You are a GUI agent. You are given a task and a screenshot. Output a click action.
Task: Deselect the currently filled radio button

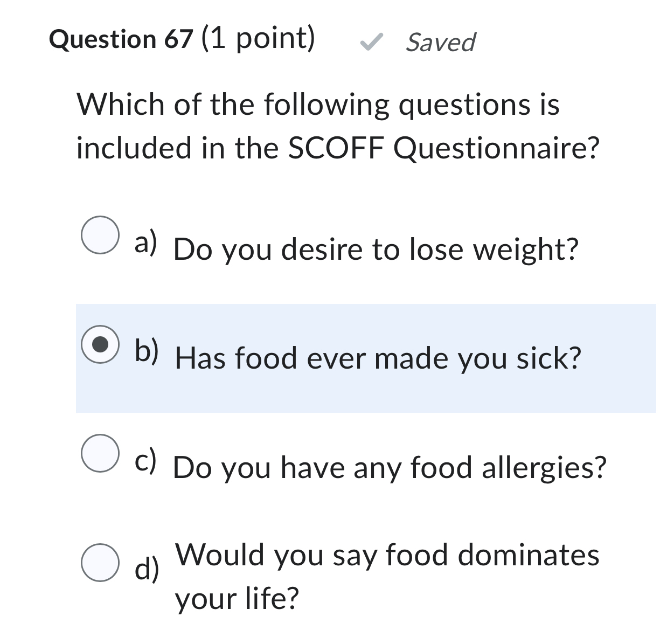100,344
